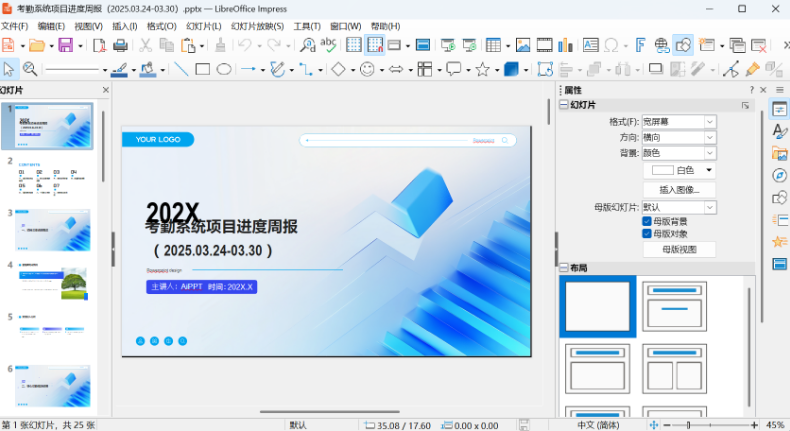The width and height of the screenshot is (790, 431).
Task: Toggle the 母版背景 checkbox
Action: (x=647, y=221)
